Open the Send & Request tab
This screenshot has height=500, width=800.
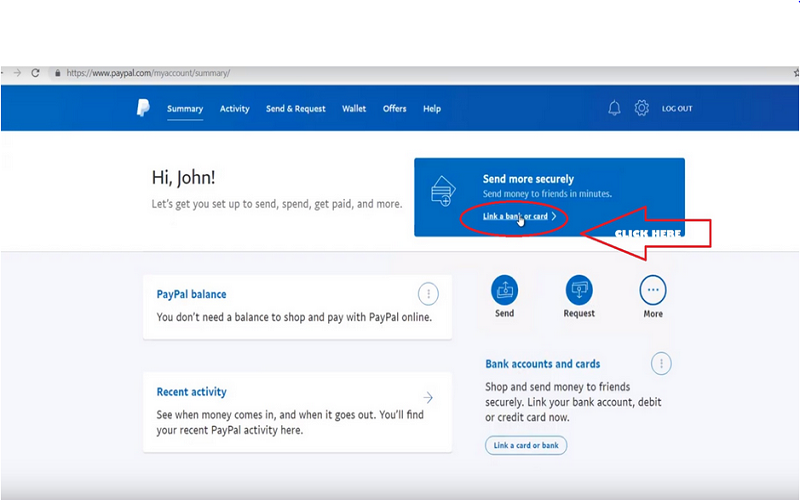click(295, 109)
